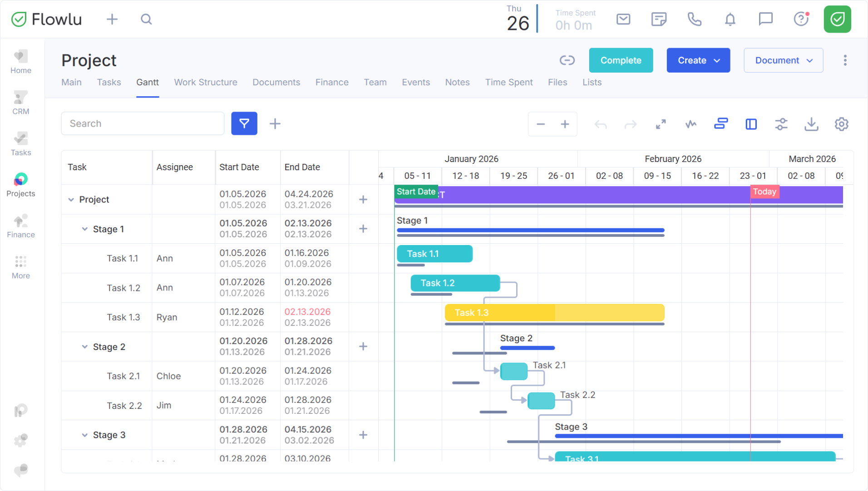Expand the Document dropdown menu
Screen dimensions: 868x491
pyautogui.click(x=783, y=60)
